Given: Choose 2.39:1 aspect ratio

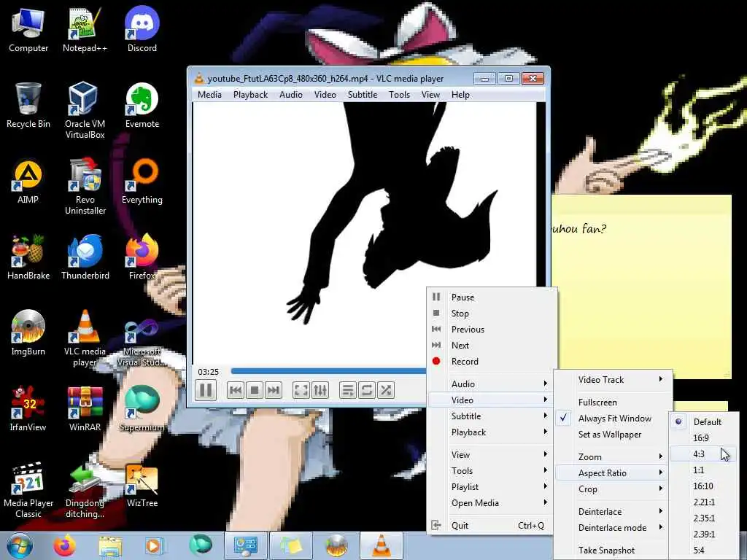Looking at the screenshot, I should pyautogui.click(x=704, y=534).
